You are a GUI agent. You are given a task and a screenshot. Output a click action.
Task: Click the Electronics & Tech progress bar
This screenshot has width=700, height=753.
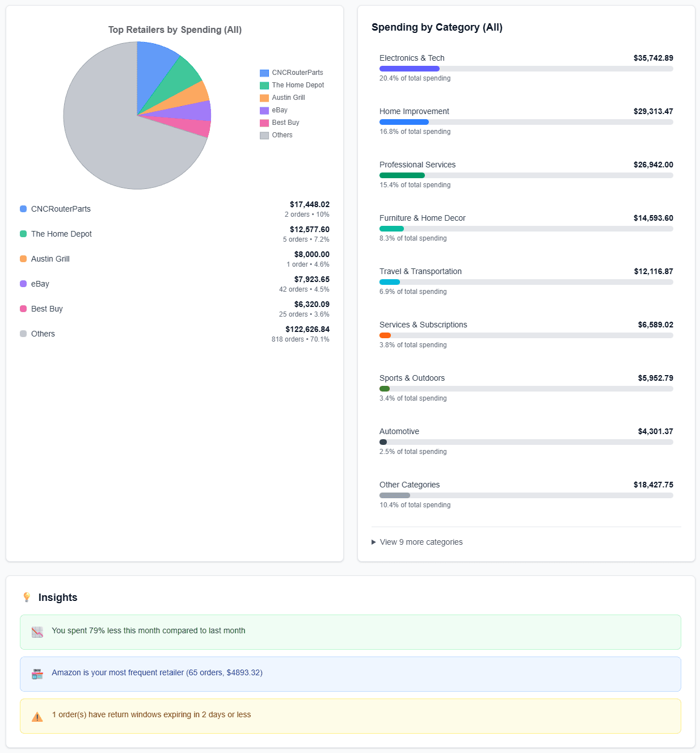point(526,68)
